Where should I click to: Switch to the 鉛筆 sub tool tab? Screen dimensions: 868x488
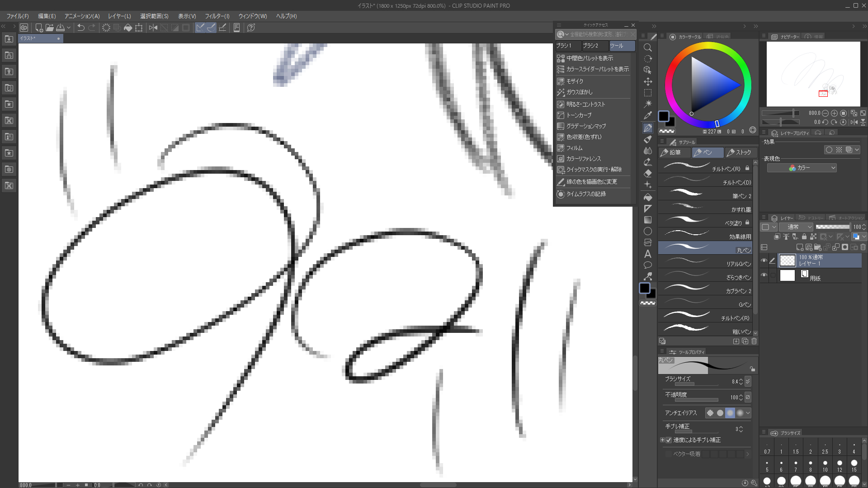click(674, 152)
